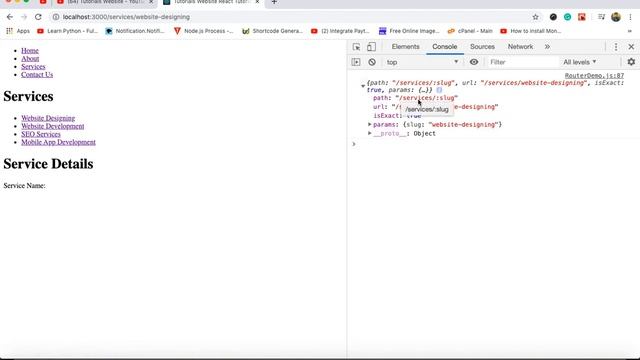
Task: Click the black circular extension icon
Action: click(553, 17)
